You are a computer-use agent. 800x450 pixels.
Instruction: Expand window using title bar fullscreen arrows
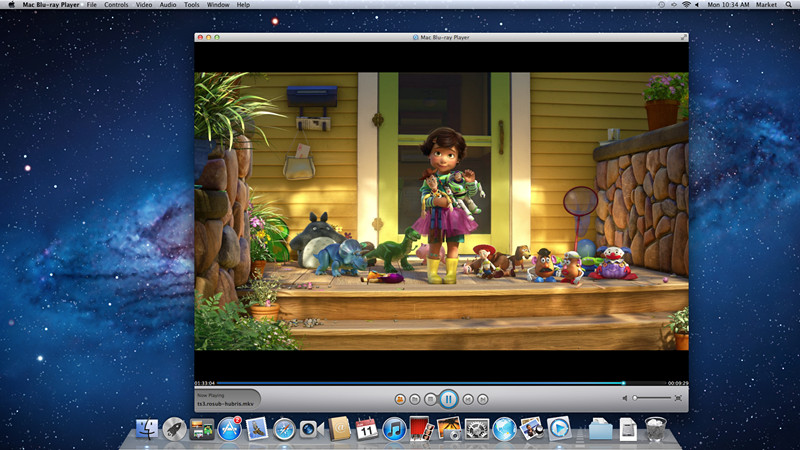coord(684,37)
